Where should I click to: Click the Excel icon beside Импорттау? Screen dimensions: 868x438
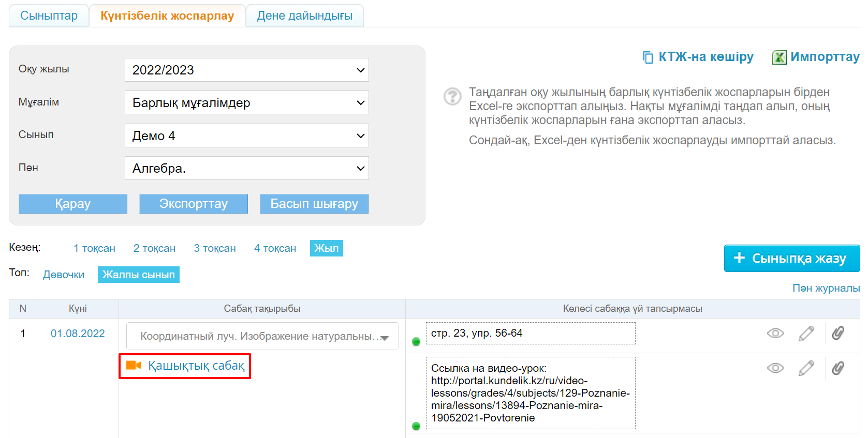[x=779, y=57]
